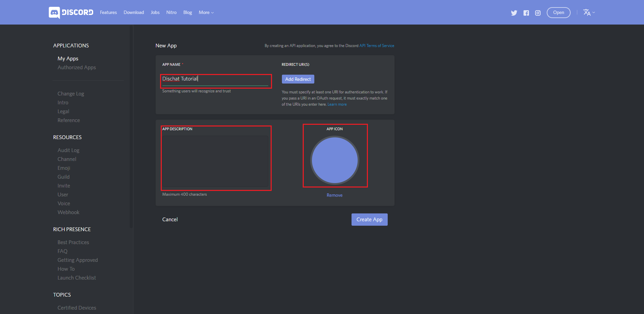Click the Add Redirect button
Image resolution: width=644 pixels, height=314 pixels.
pos(298,79)
